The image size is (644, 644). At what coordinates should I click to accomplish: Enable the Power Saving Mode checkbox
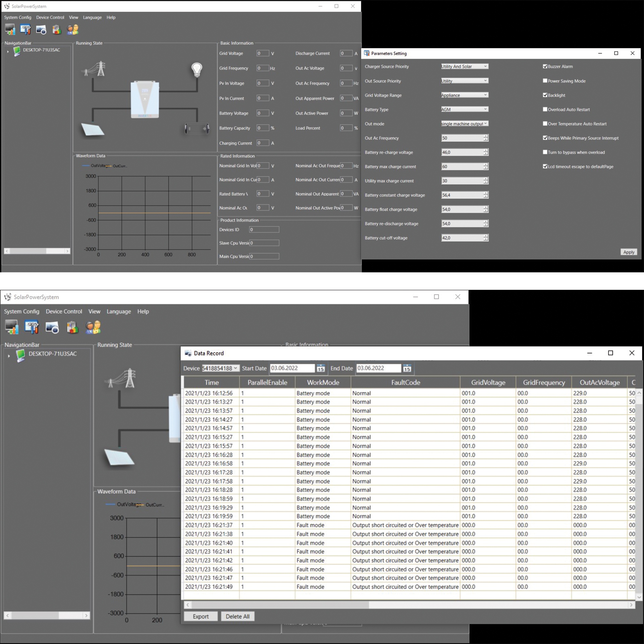coord(545,81)
